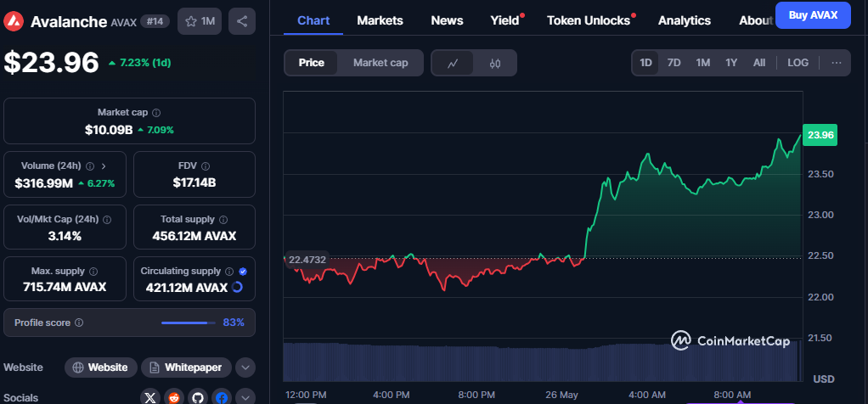This screenshot has width=868, height=404.
Task: Open the Analytics tab
Action: 685,20
